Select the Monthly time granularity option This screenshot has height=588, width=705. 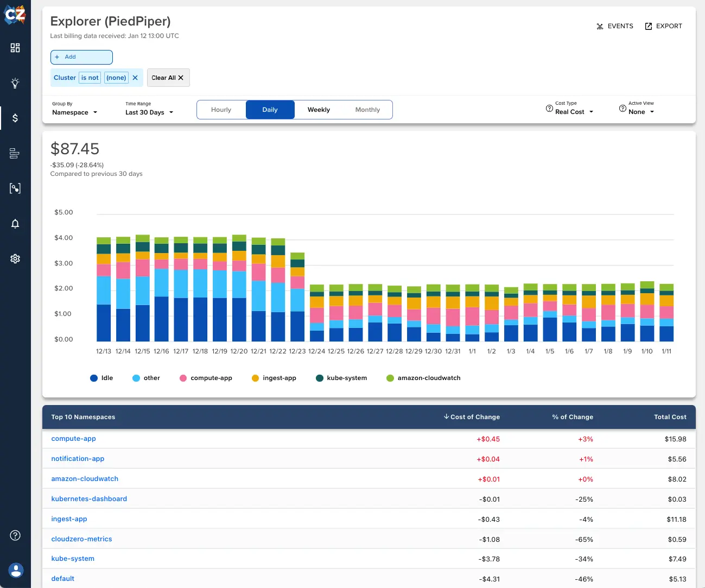[x=367, y=109]
